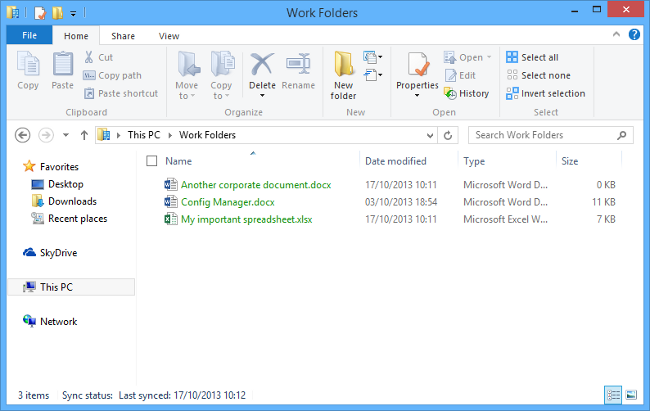
Task: Click the Copy to icon
Action: [222, 64]
